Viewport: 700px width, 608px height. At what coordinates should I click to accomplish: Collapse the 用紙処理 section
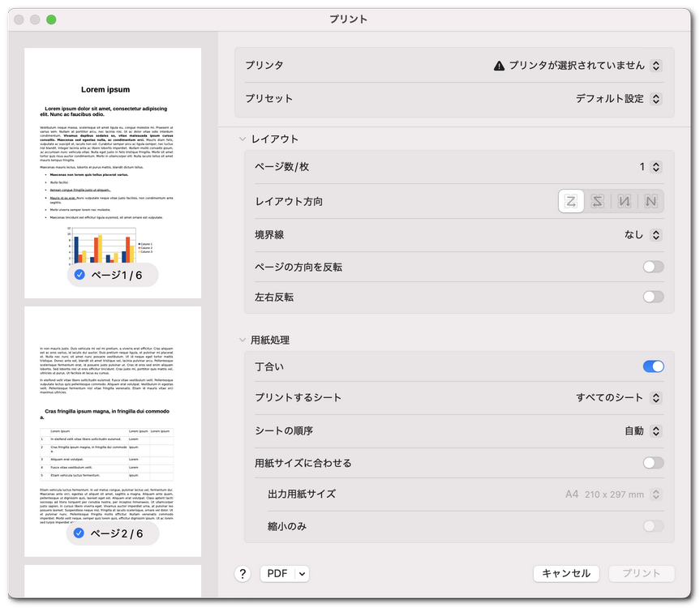(x=242, y=340)
